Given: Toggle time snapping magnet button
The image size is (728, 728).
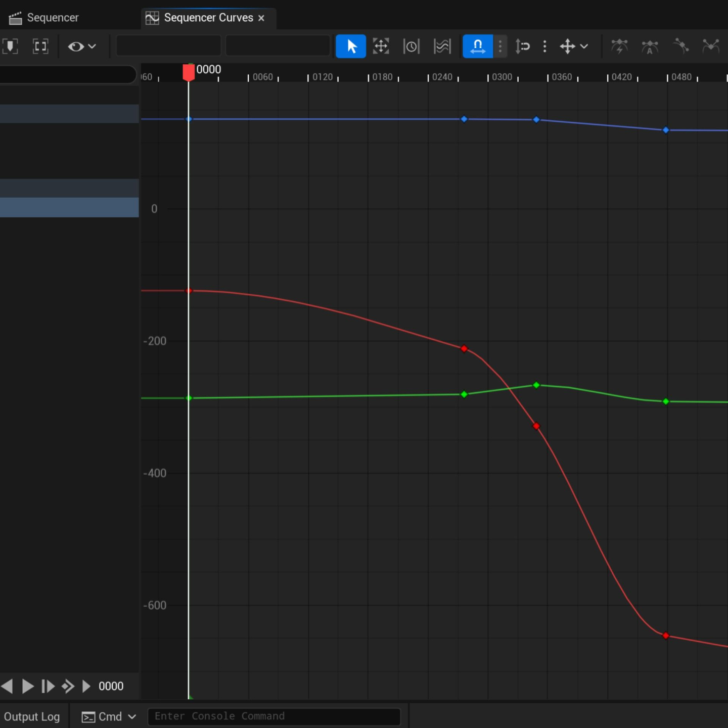Looking at the screenshot, I should pyautogui.click(x=478, y=47).
